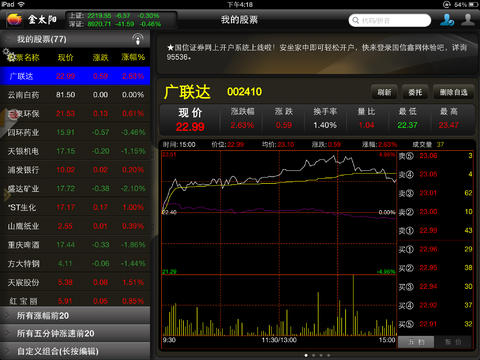Sort by the 现价 column header
This screenshot has height=360, width=480.
point(65,57)
